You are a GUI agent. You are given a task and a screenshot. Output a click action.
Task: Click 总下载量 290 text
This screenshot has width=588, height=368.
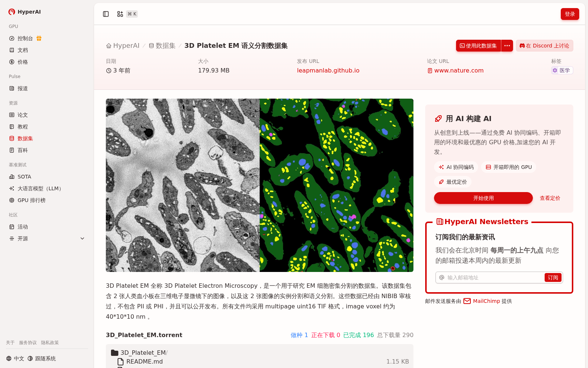(x=395, y=335)
